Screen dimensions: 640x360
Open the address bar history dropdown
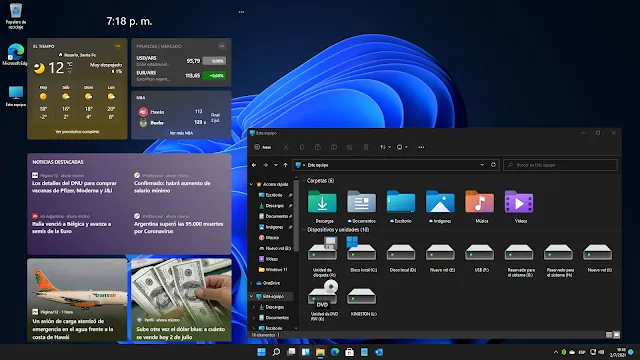coord(482,165)
